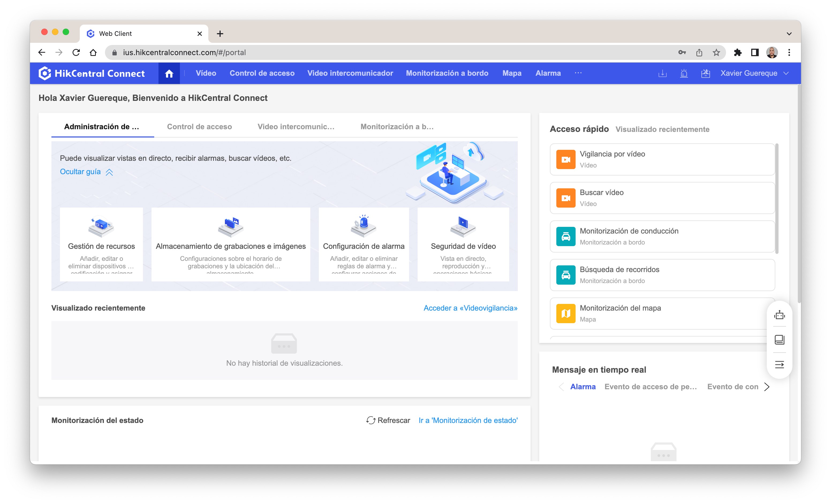Open the download icon in header

tap(662, 74)
